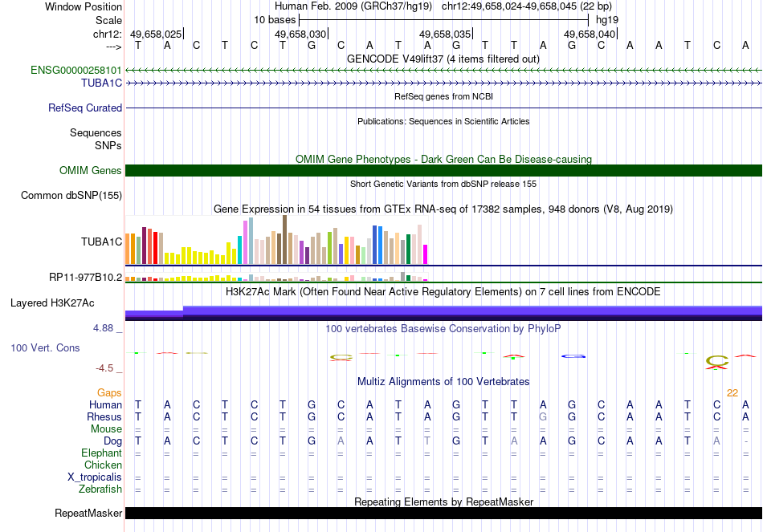Click the RefSeq Curated gene line
The height and width of the screenshot is (532, 763).
[443, 108]
